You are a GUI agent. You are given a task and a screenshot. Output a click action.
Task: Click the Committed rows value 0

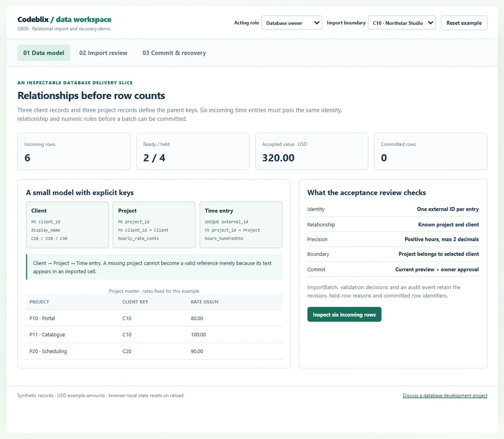click(384, 158)
